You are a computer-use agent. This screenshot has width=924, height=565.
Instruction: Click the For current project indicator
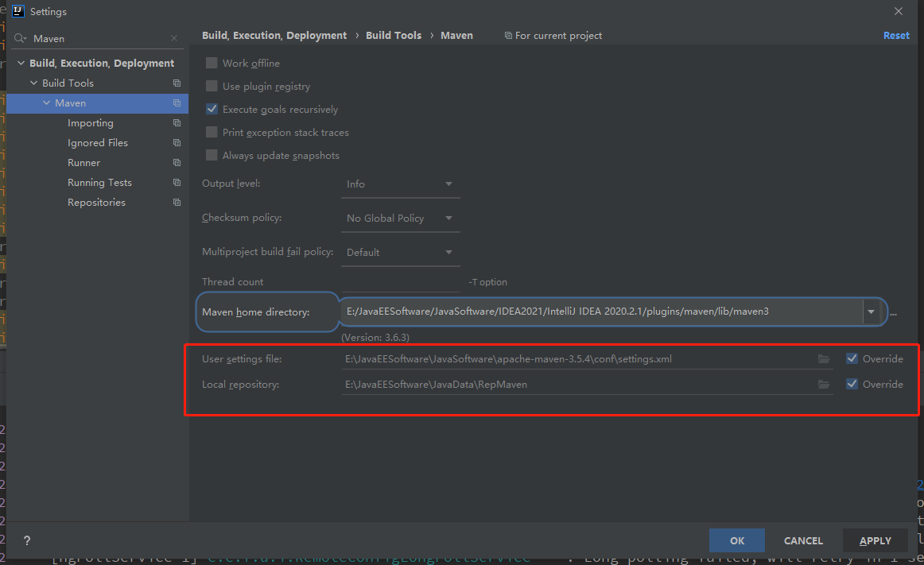point(553,36)
